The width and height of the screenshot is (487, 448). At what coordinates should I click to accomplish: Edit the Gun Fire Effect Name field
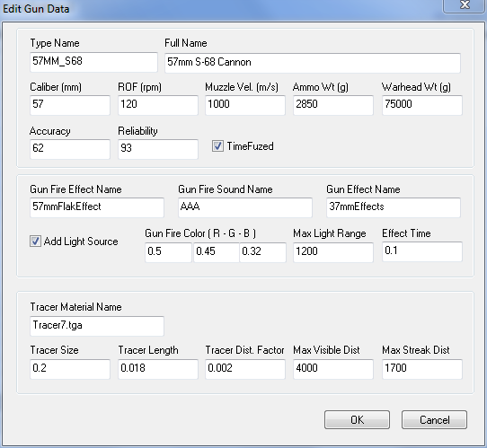pyautogui.click(x=97, y=207)
